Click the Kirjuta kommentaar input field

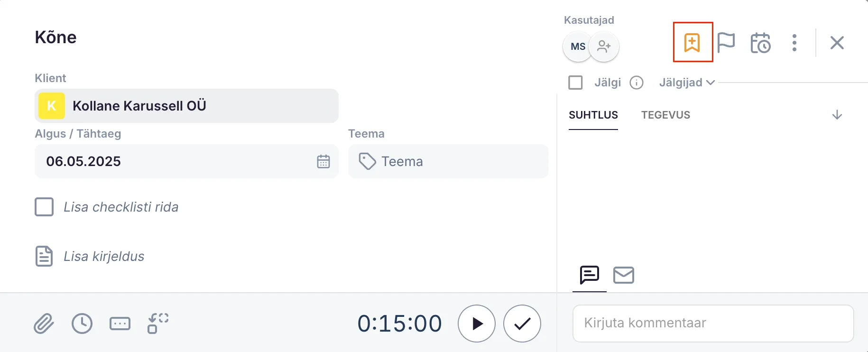coord(713,323)
